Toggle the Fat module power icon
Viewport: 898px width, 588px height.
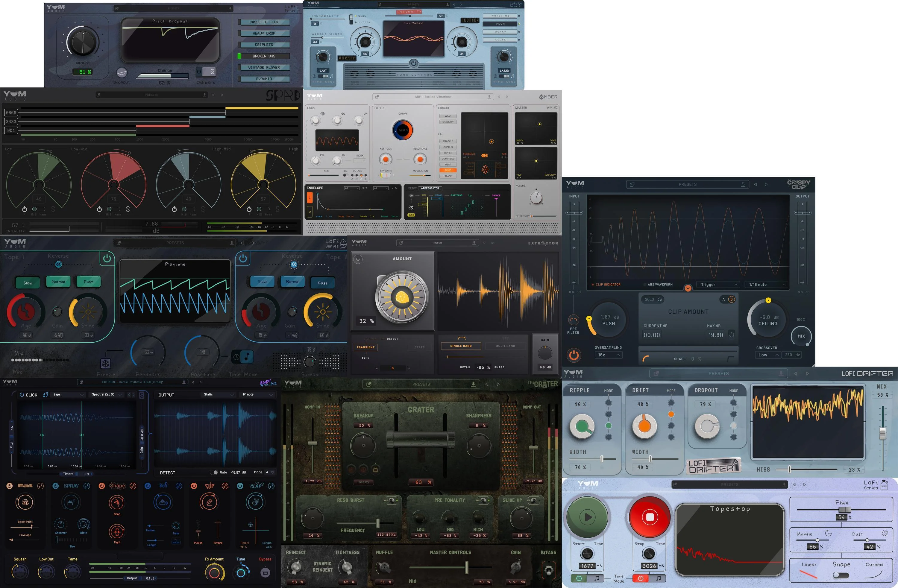pos(10,486)
